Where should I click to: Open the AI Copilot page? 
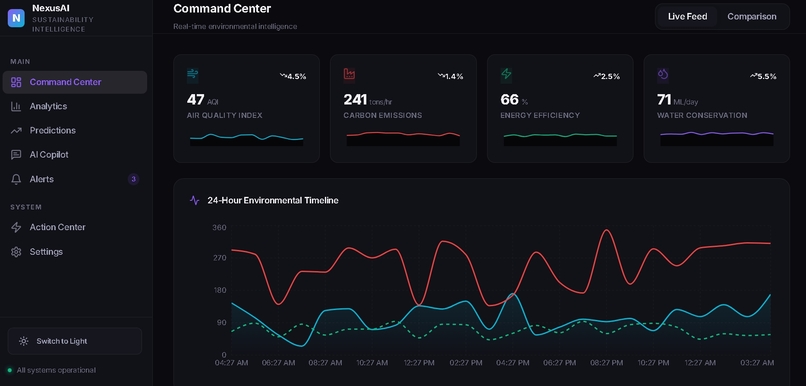[x=75, y=155]
